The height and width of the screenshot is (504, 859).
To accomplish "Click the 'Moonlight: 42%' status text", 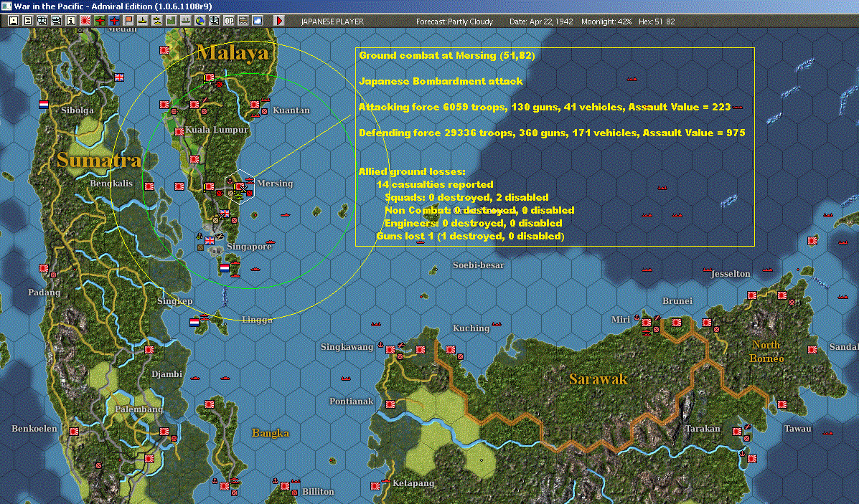I will click(x=606, y=22).
